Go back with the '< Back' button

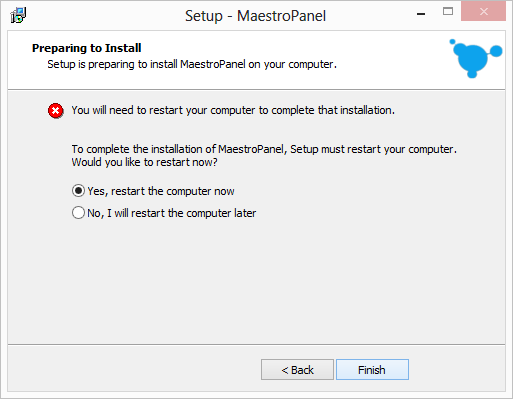[297, 369]
